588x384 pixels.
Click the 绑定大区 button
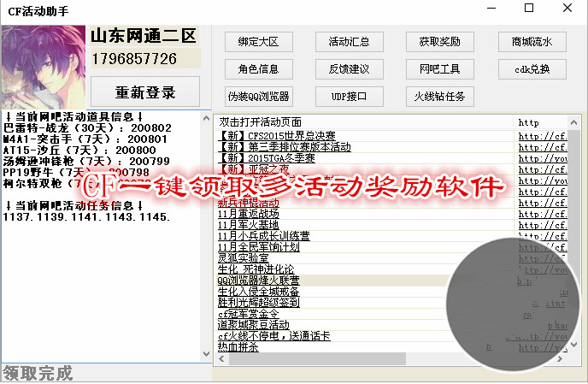[x=259, y=42]
